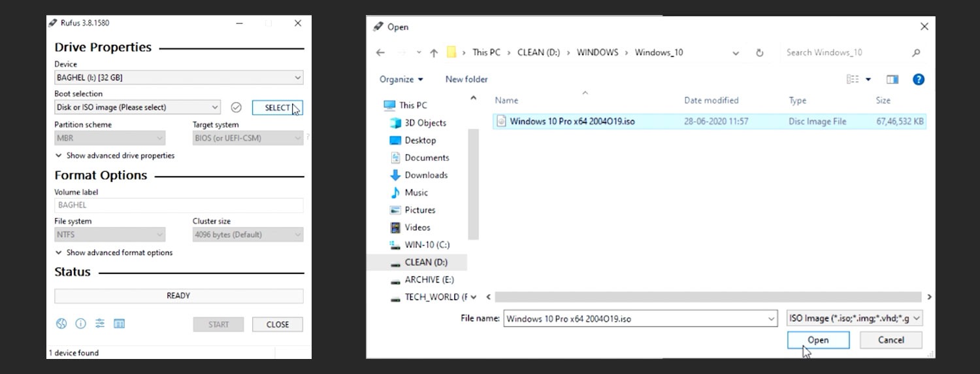Go back in Open dialog
The image size is (980, 374).
(381, 52)
